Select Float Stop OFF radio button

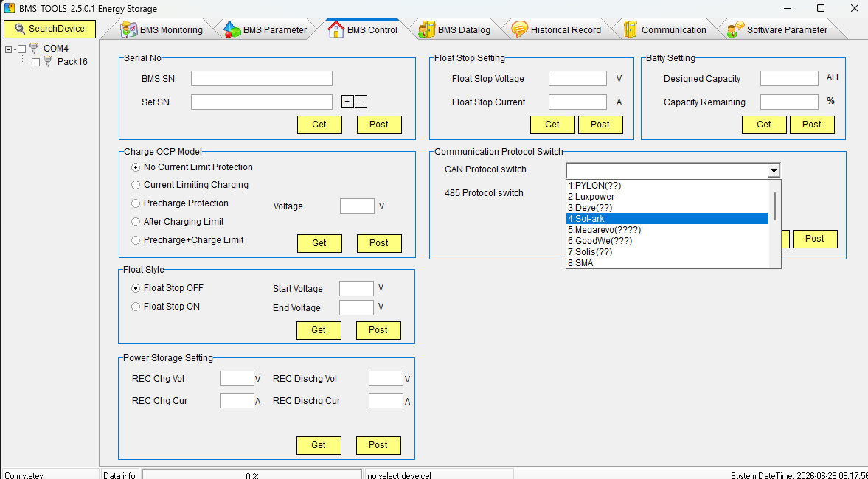click(136, 288)
